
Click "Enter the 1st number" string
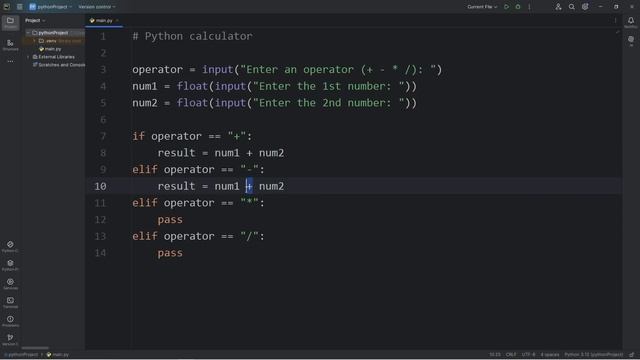329,87
